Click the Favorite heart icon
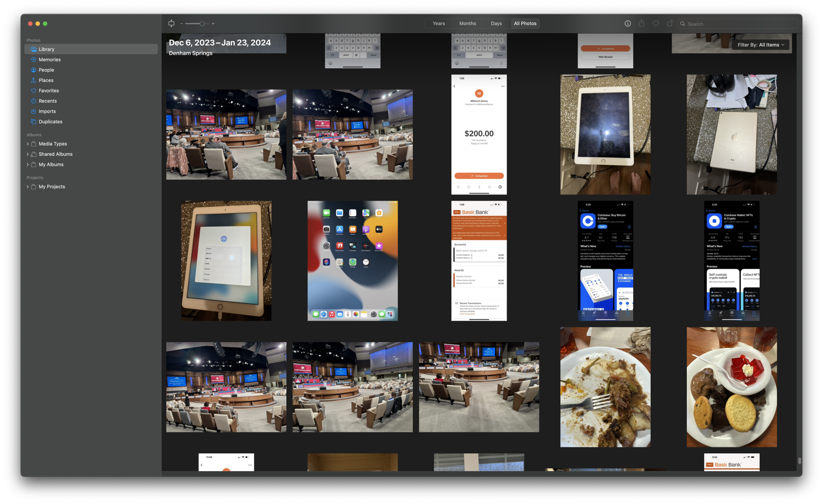The image size is (823, 504). pyautogui.click(x=656, y=23)
